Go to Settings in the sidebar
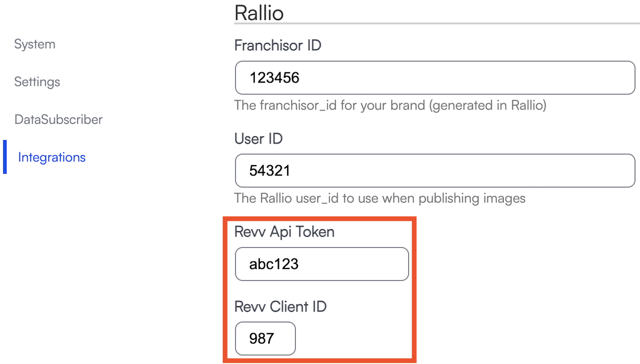The width and height of the screenshot is (640, 364). pos(37,82)
